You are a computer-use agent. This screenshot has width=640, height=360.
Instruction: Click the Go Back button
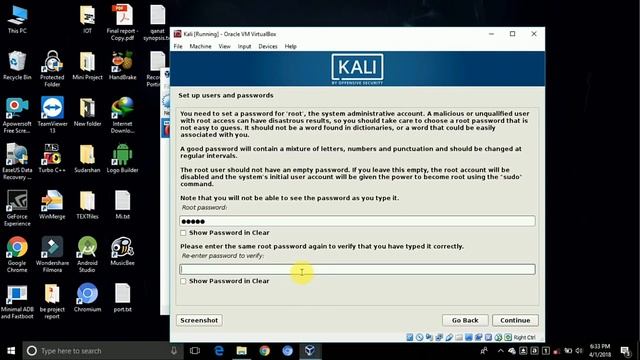point(465,320)
